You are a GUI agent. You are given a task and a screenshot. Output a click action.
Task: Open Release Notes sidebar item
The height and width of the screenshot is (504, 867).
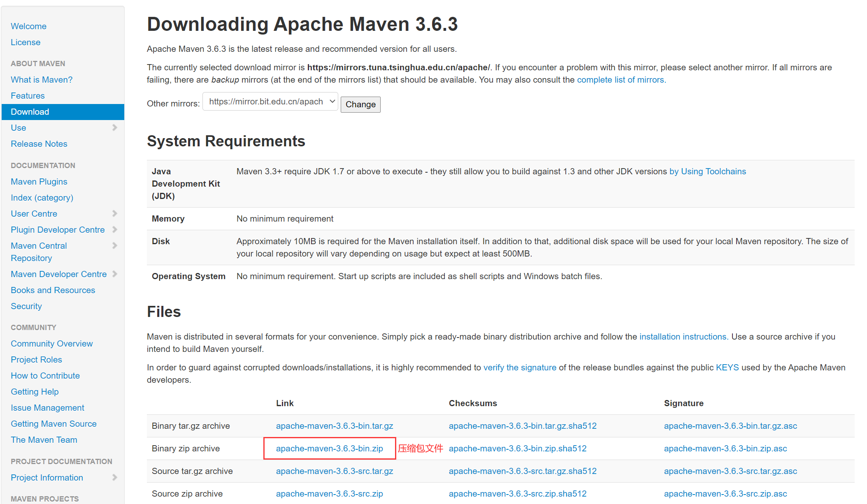[x=39, y=144]
